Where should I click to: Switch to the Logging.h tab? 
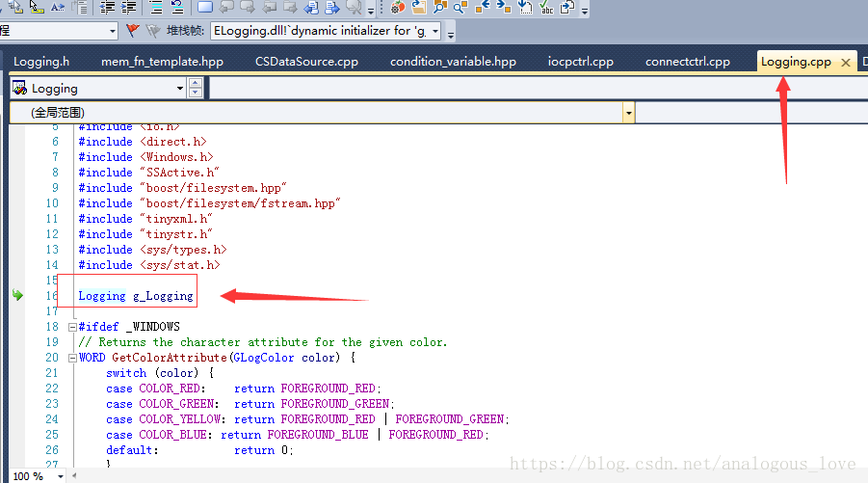pyautogui.click(x=41, y=62)
